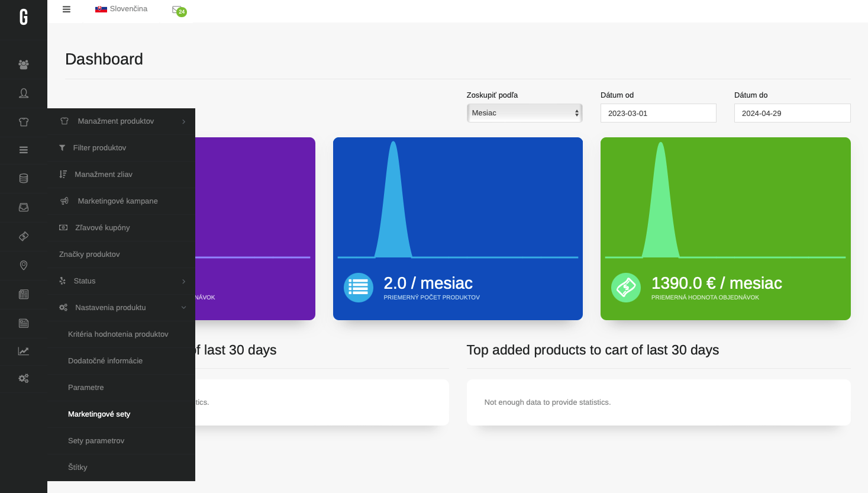Go to Kritéria hodnotenia produktov
This screenshot has height=493, width=868.
click(x=121, y=334)
